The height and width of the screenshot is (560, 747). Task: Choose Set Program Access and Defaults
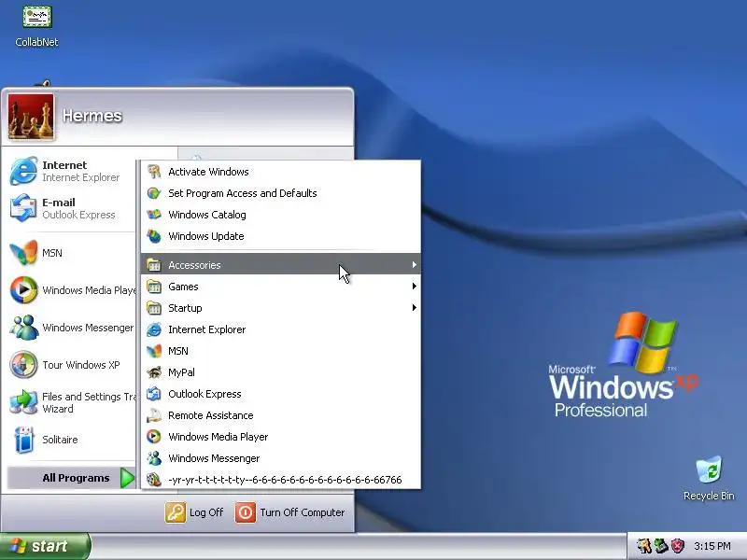pos(281,193)
